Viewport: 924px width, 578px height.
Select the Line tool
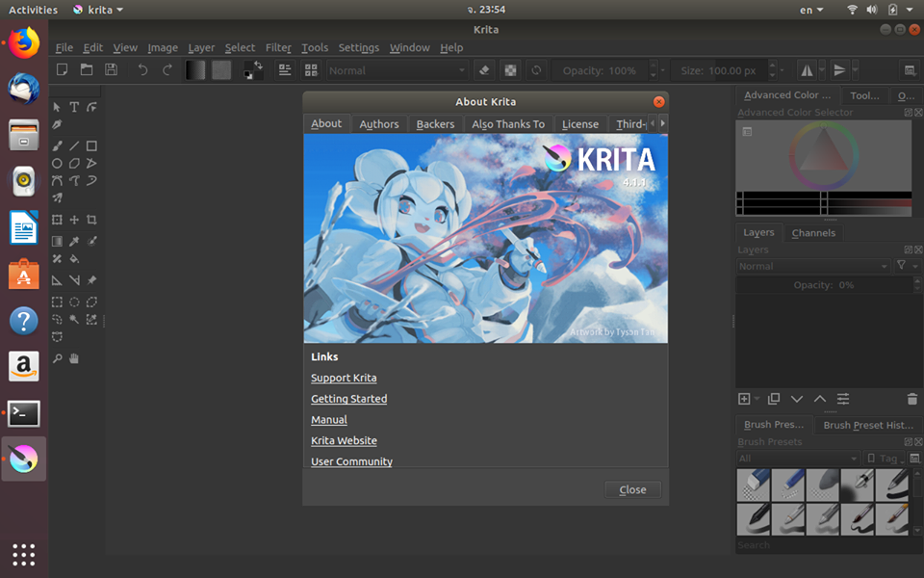click(x=74, y=145)
